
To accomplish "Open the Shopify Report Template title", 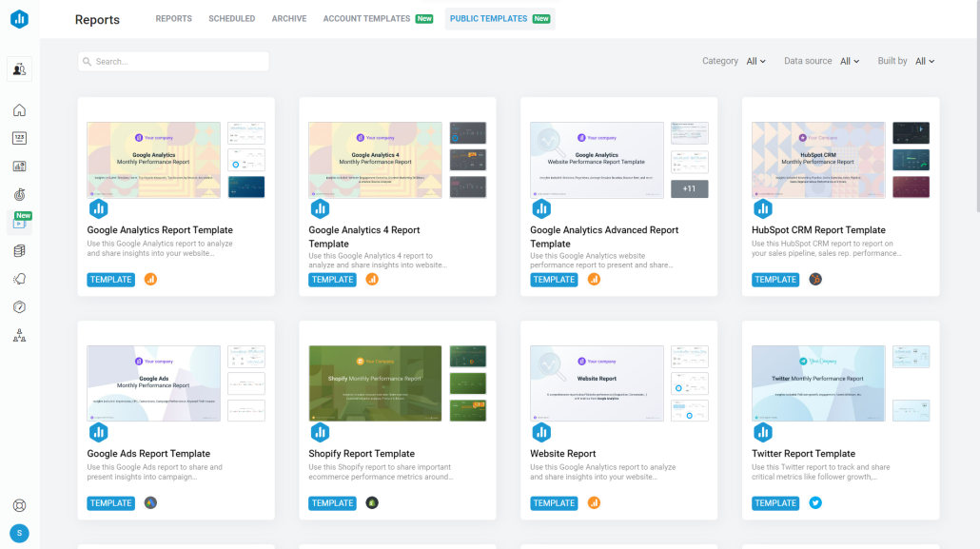I will pos(362,453).
